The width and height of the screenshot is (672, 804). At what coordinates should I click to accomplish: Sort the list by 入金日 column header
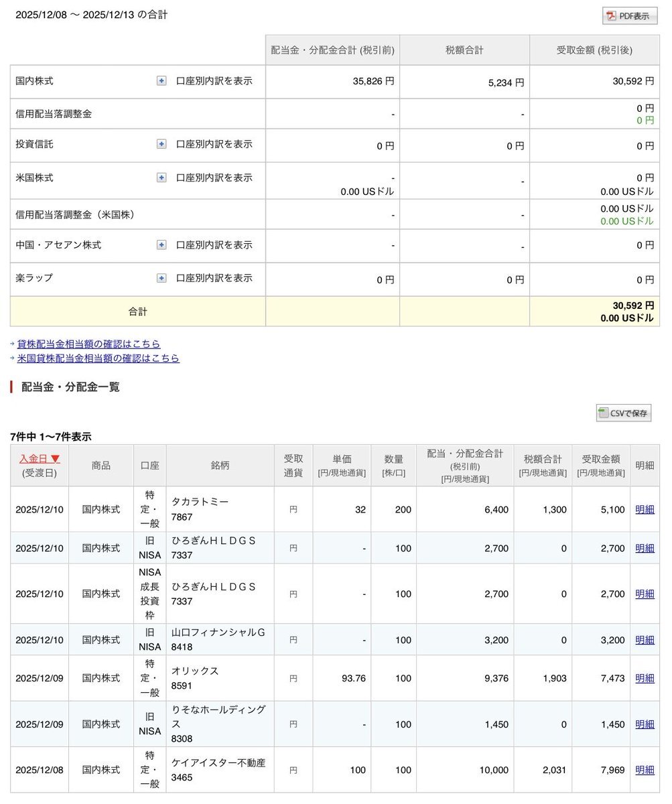click(x=40, y=459)
